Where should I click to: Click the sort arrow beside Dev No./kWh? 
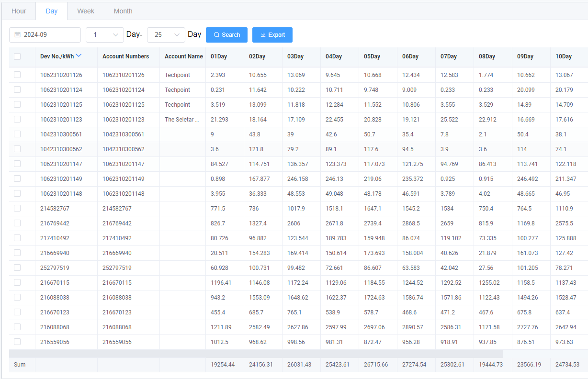pyautogui.click(x=79, y=56)
